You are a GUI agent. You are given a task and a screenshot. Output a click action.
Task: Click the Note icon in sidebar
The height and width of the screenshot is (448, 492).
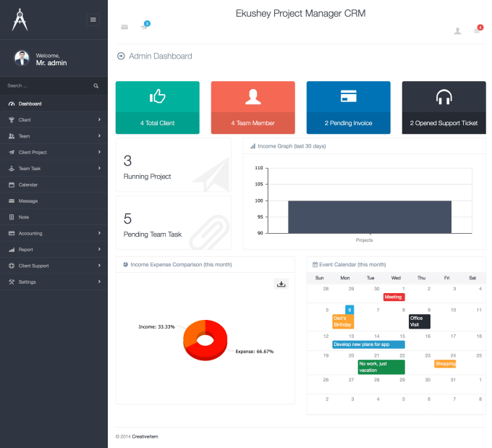tap(12, 217)
